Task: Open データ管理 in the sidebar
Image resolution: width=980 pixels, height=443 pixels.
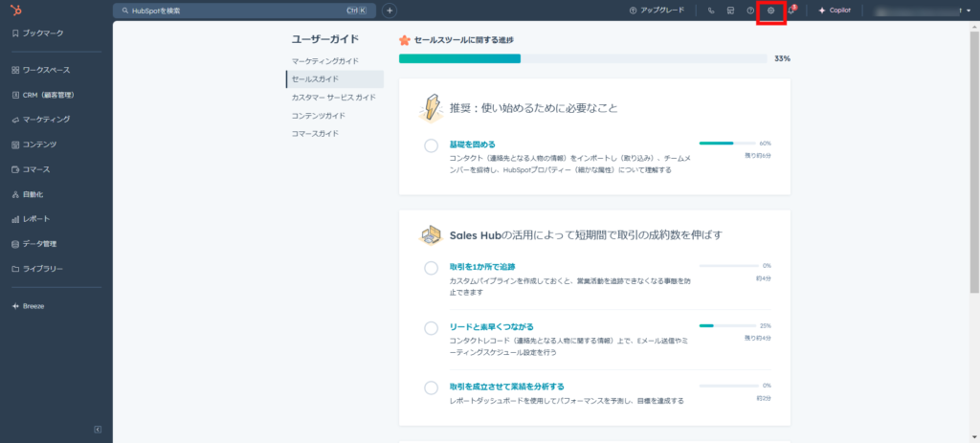Action: point(34,244)
